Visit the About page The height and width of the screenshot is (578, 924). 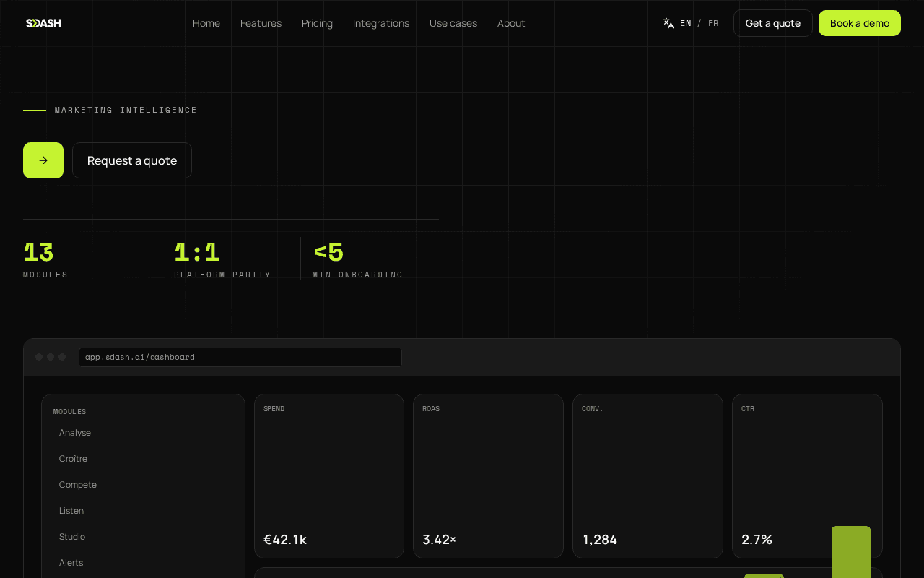[511, 23]
